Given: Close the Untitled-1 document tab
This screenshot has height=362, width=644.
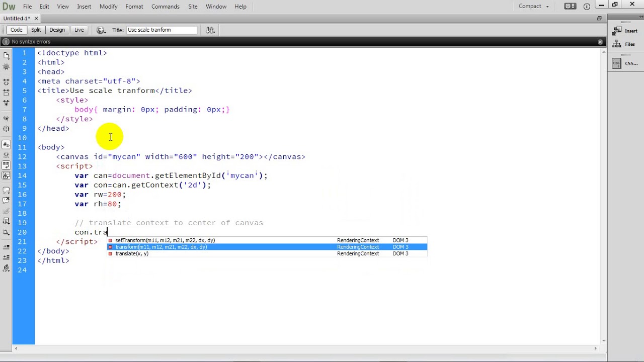Looking at the screenshot, I should 36,19.
